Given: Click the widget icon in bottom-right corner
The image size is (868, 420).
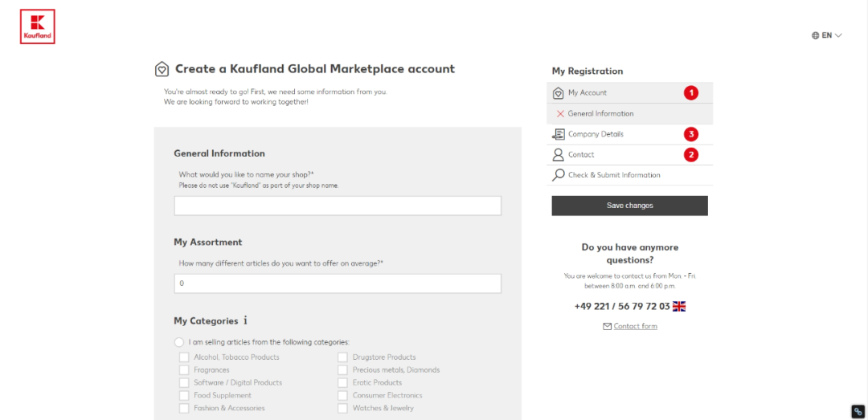Looking at the screenshot, I should (858, 410).
